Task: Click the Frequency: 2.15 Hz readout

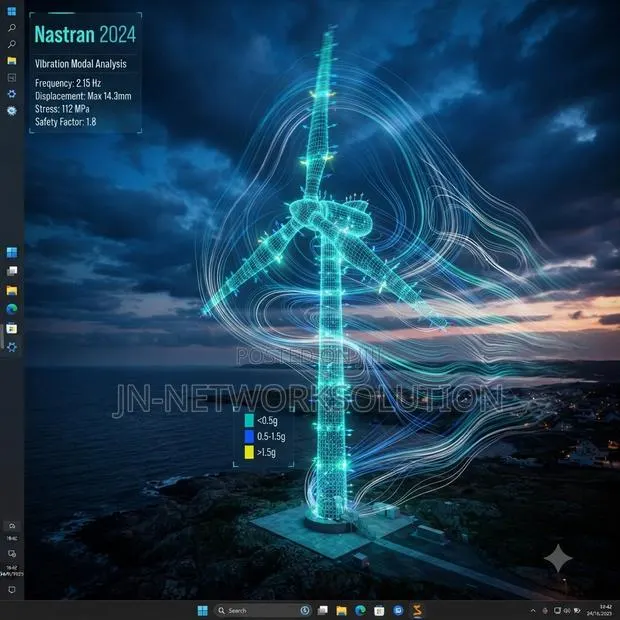Action: pos(68,83)
